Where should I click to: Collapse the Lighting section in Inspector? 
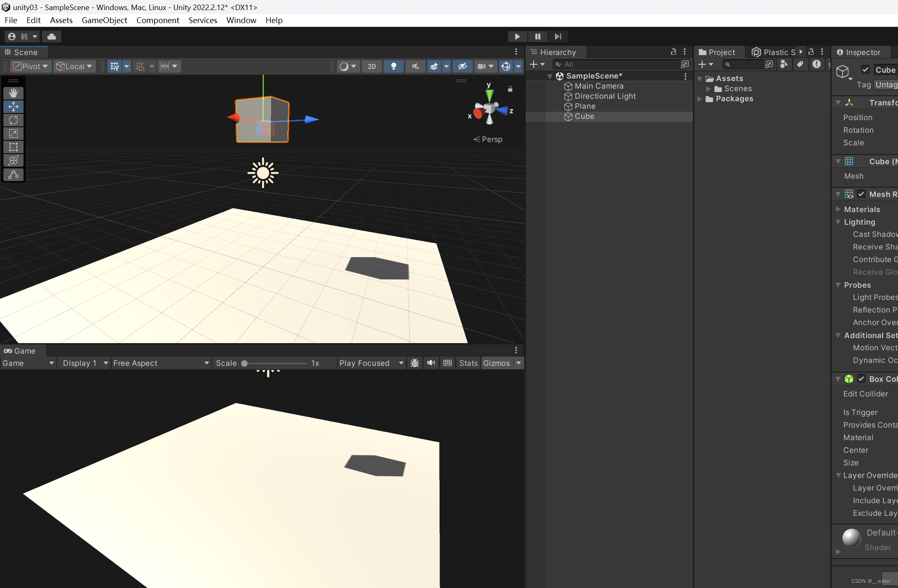coord(839,222)
